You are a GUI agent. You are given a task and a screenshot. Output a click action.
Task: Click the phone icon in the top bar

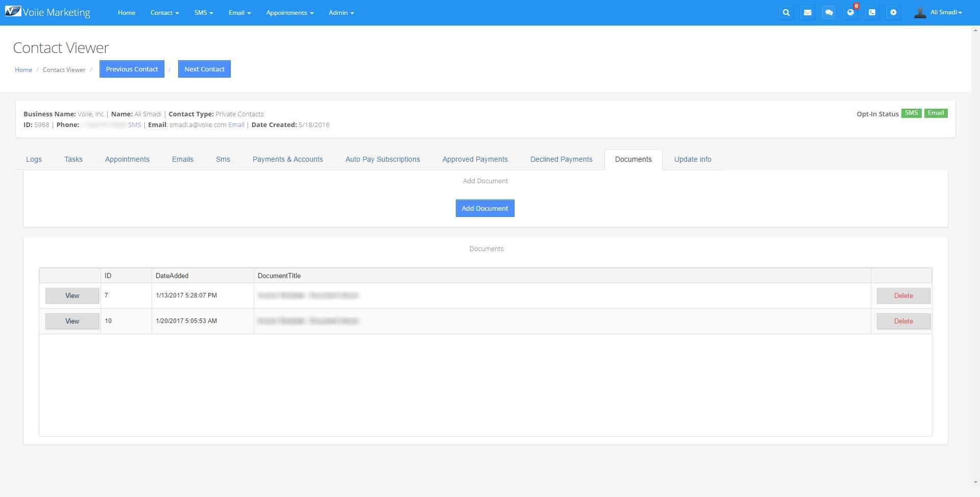click(872, 13)
